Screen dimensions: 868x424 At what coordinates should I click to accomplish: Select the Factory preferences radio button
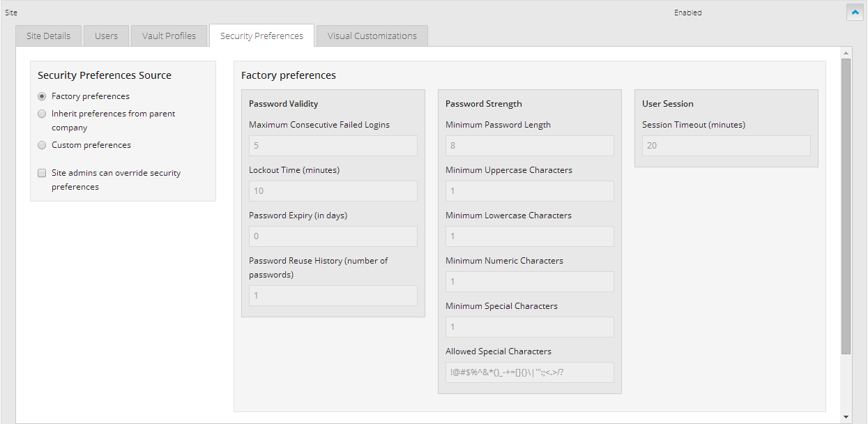click(x=42, y=96)
